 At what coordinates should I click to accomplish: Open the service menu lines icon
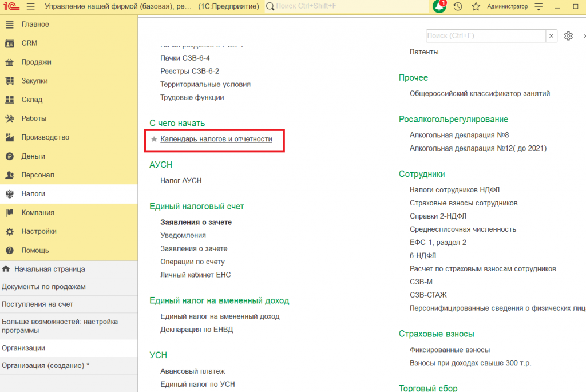[x=539, y=6]
